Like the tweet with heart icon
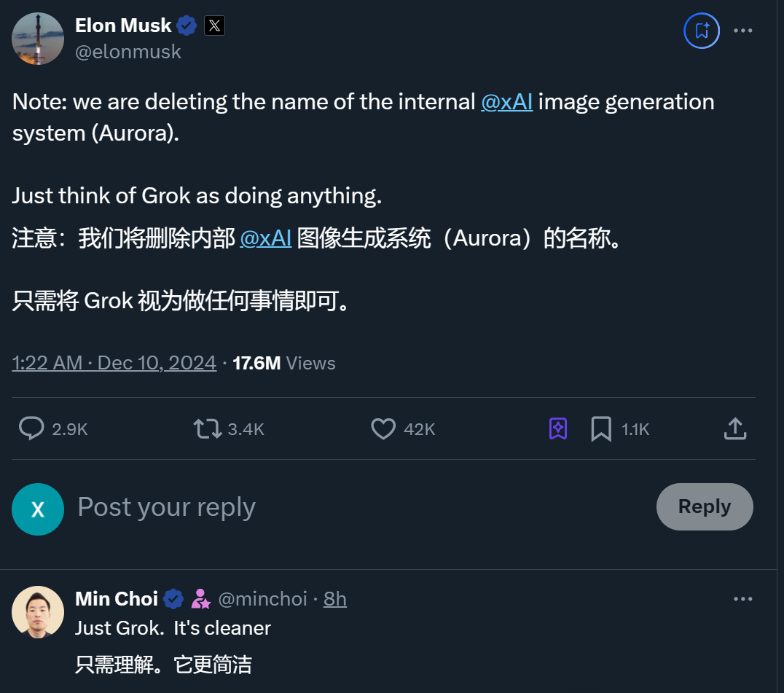The image size is (784, 693). tap(383, 428)
